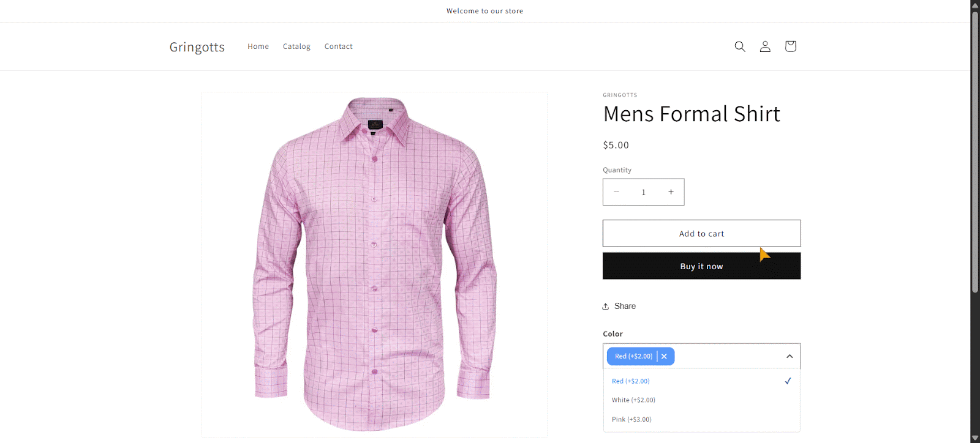Choose White (+$2.00) color option
Viewport: 980px width, 443px height.
point(633,400)
